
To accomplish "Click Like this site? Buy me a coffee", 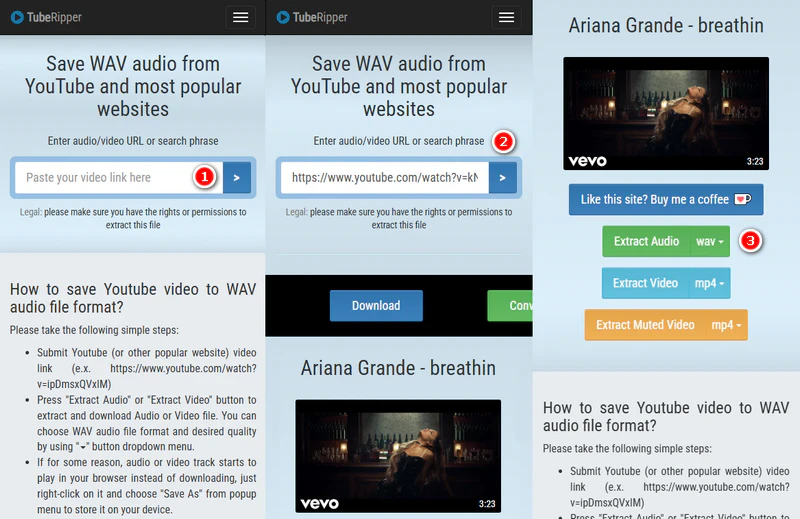I will (666, 199).
